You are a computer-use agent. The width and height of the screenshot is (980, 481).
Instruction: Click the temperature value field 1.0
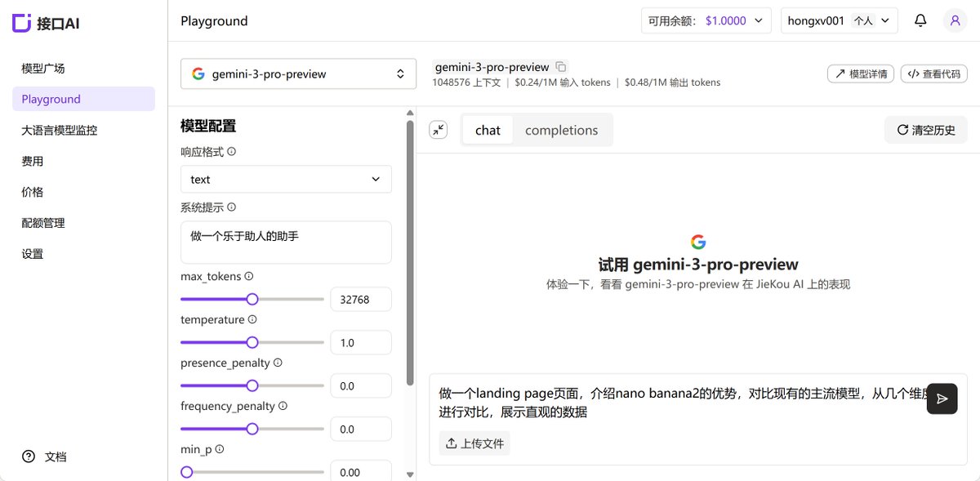click(x=361, y=343)
